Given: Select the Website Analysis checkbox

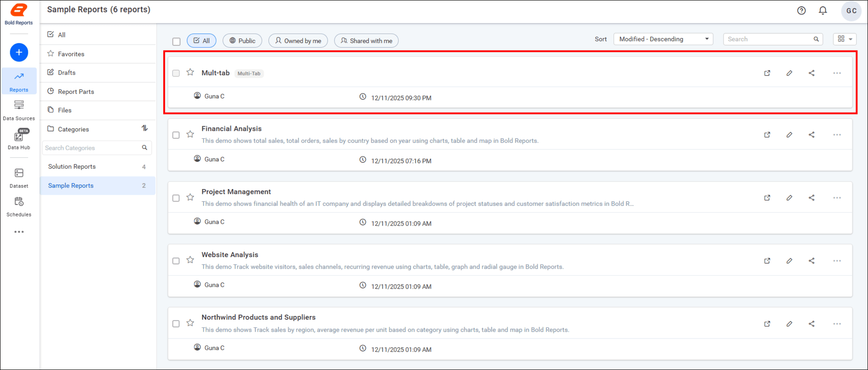Looking at the screenshot, I should tap(176, 261).
